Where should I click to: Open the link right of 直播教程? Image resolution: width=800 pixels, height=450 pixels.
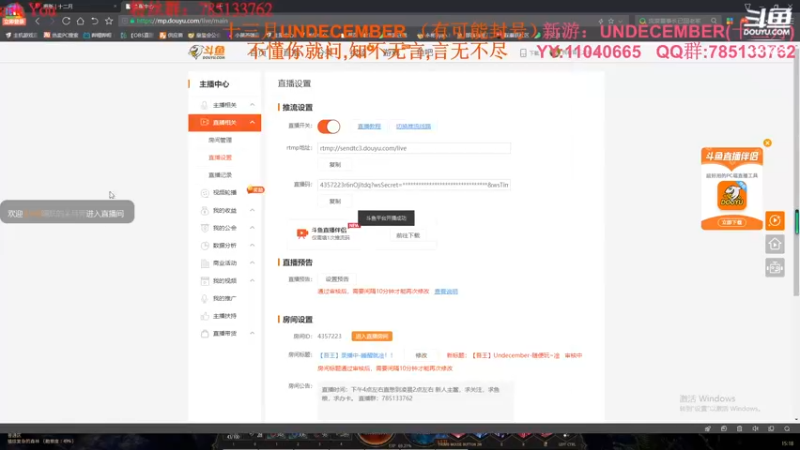(413, 127)
